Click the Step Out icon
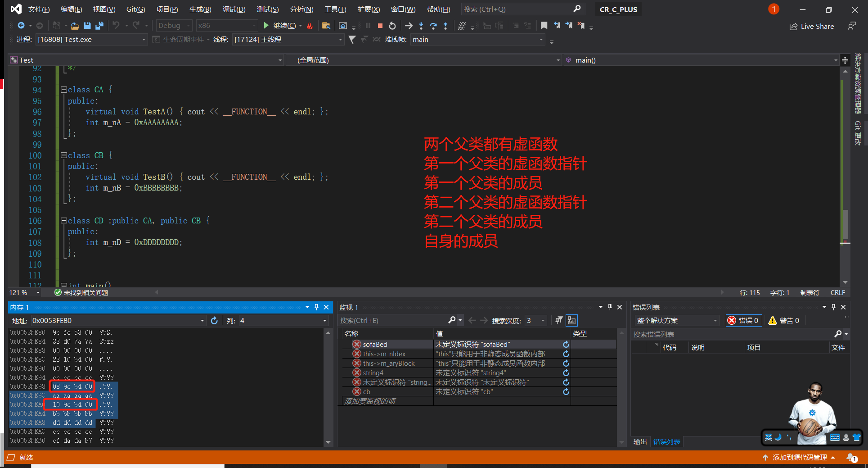 tap(445, 26)
